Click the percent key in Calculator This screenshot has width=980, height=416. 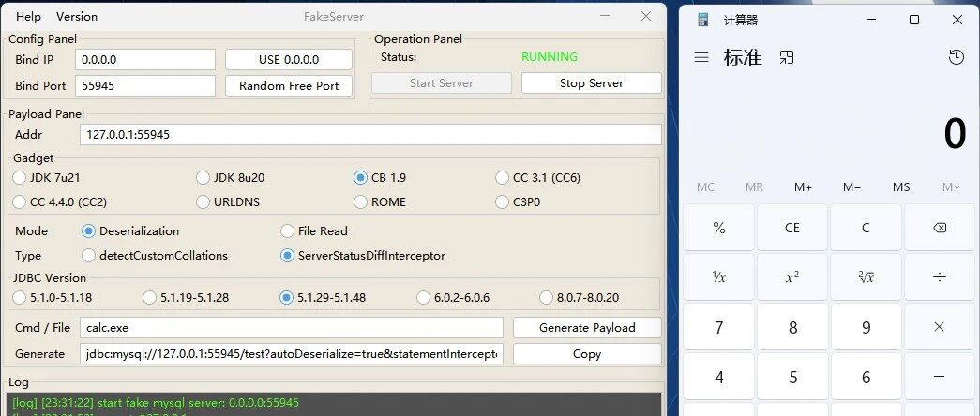tap(718, 228)
